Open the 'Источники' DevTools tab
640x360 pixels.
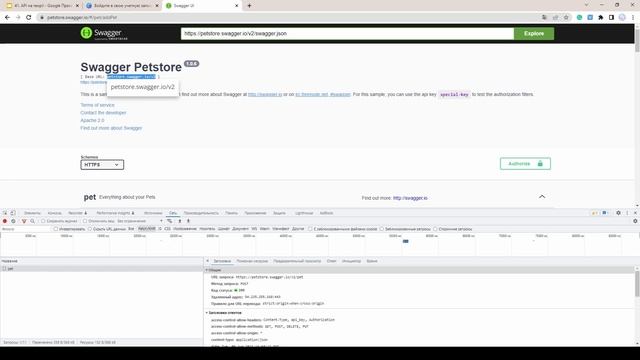coord(153,213)
